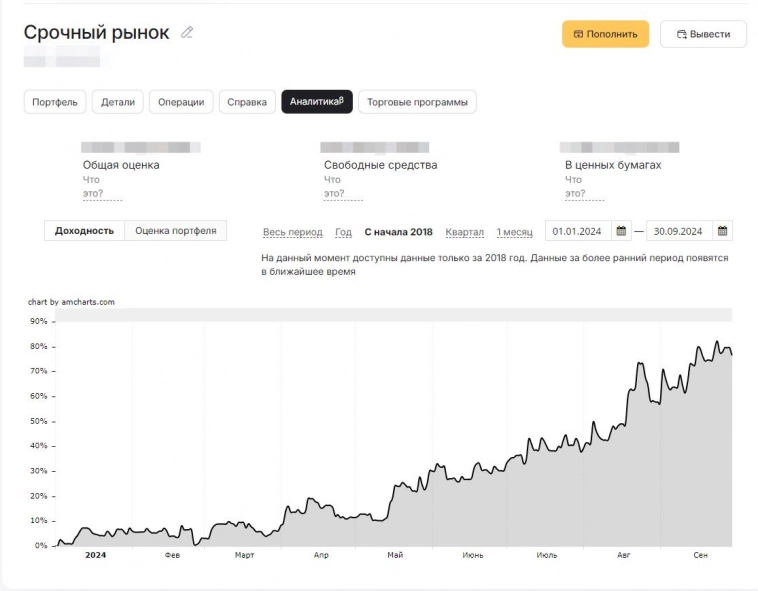Switch to the Портфель tab
Screen dimensions: 758x591
[x=55, y=102]
